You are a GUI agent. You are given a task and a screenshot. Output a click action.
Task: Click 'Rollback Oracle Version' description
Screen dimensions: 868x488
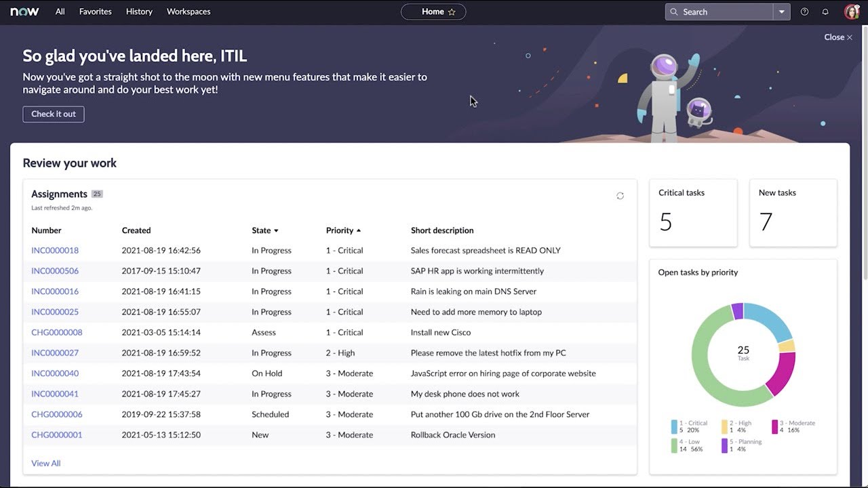pyautogui.click(x=453, y=434)
